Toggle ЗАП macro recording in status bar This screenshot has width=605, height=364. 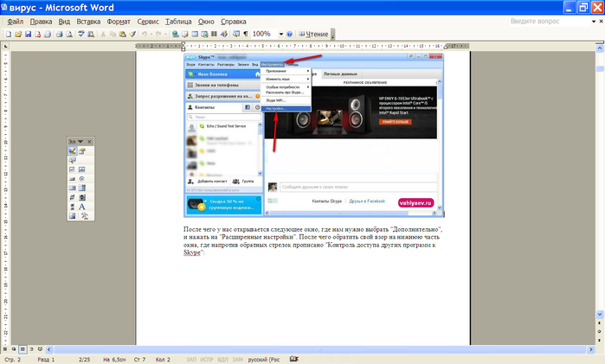[x=191, y=360]
